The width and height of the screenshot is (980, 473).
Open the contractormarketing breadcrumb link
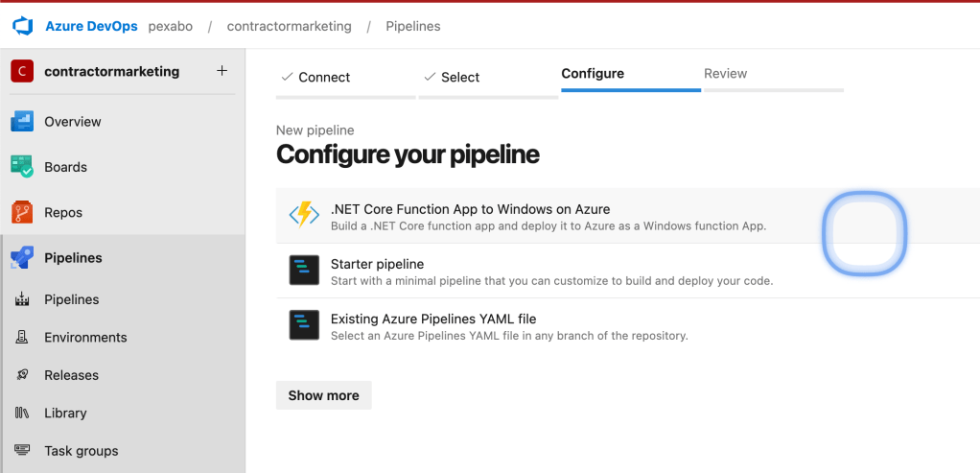pyautogui.click(x=289, y=26)
